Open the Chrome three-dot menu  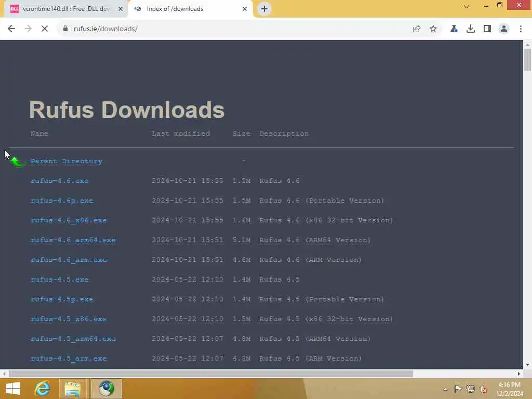click(521, 29)
